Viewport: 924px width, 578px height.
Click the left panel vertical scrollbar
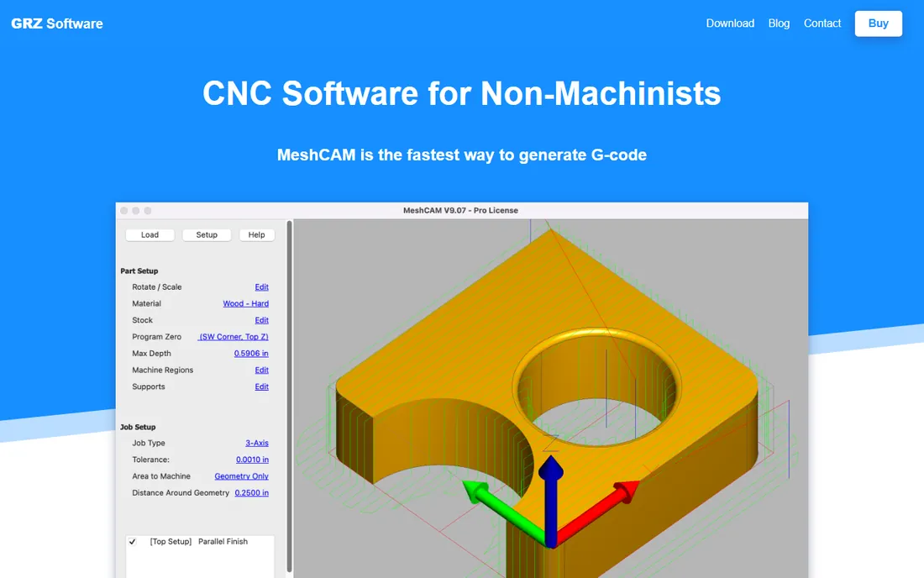[289, 396]
